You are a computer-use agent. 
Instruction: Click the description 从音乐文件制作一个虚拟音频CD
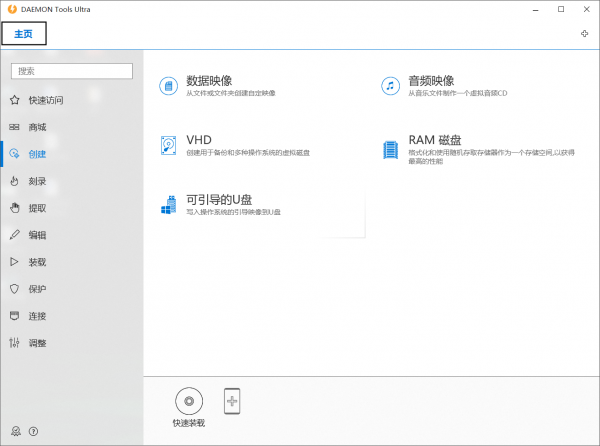458,93
